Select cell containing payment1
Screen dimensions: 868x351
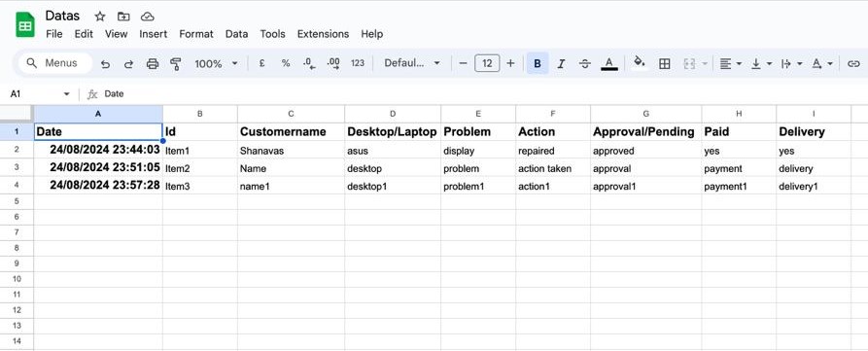click(739, 186)
